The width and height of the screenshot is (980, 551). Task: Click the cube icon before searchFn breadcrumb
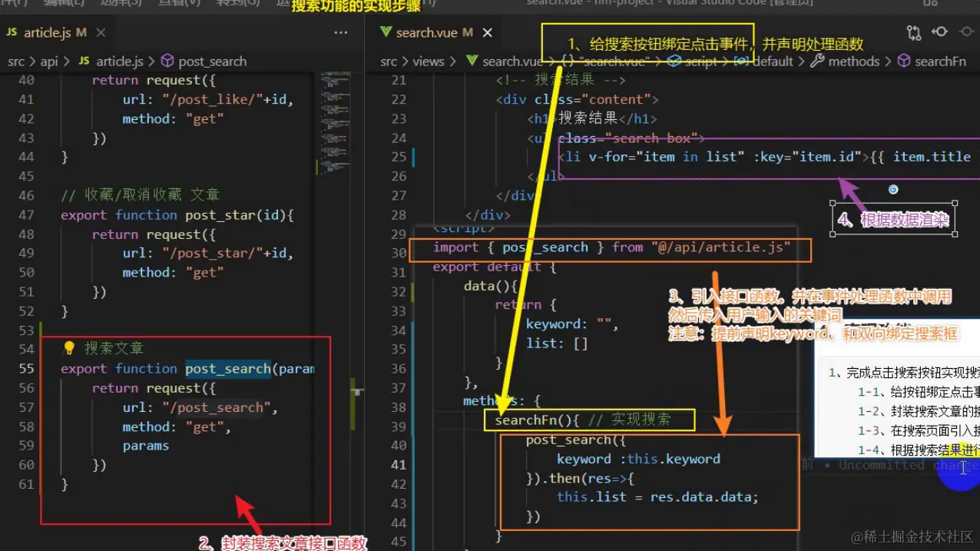pyautogui.click(x=903, y=61)
